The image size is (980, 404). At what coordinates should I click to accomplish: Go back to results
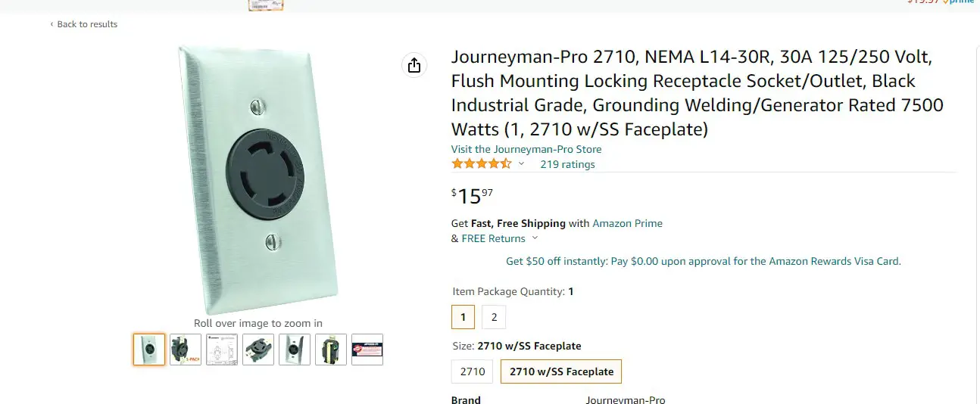(x=84, y=24)
